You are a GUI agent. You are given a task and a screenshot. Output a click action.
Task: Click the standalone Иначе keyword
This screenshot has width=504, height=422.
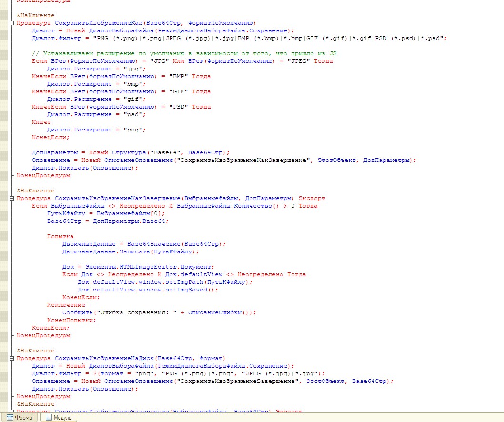point(41,122)
